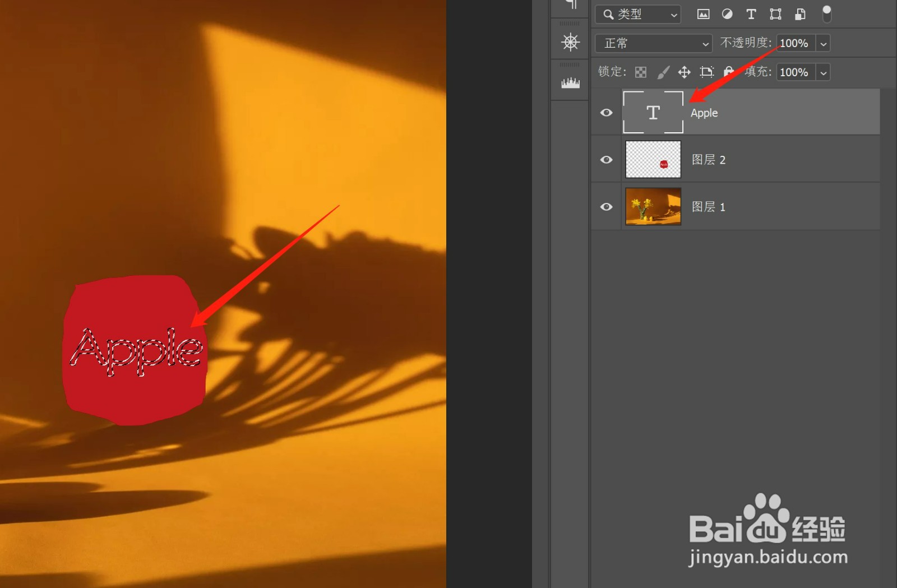Lock image pixels with brush icon
The height and width of the screenshot is (588, 897).
coord(663,72)
